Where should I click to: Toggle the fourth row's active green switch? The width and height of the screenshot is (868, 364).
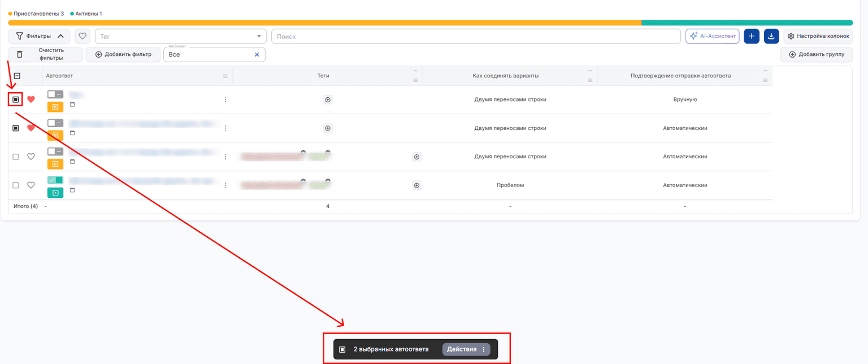click(x=55, y=180)
